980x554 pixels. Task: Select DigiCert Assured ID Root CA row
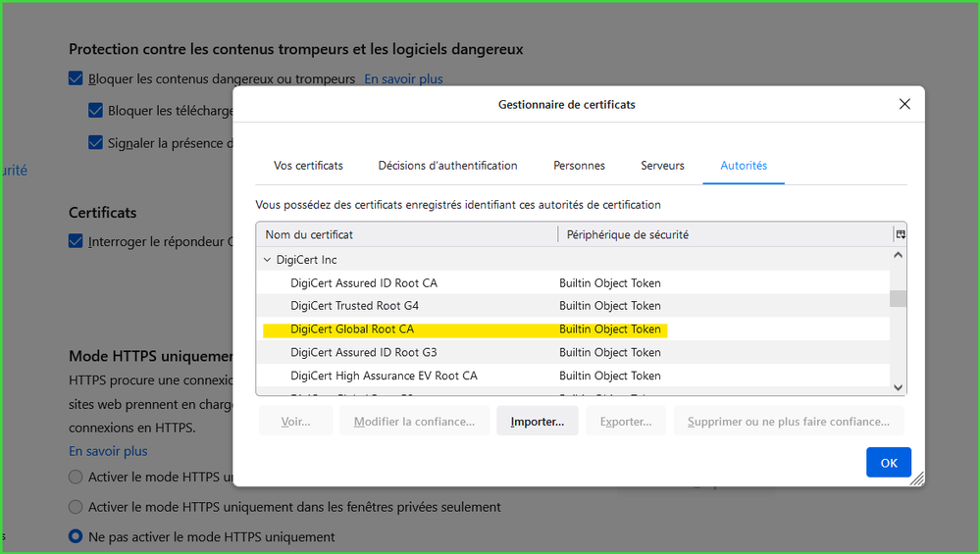click(573, 283)
